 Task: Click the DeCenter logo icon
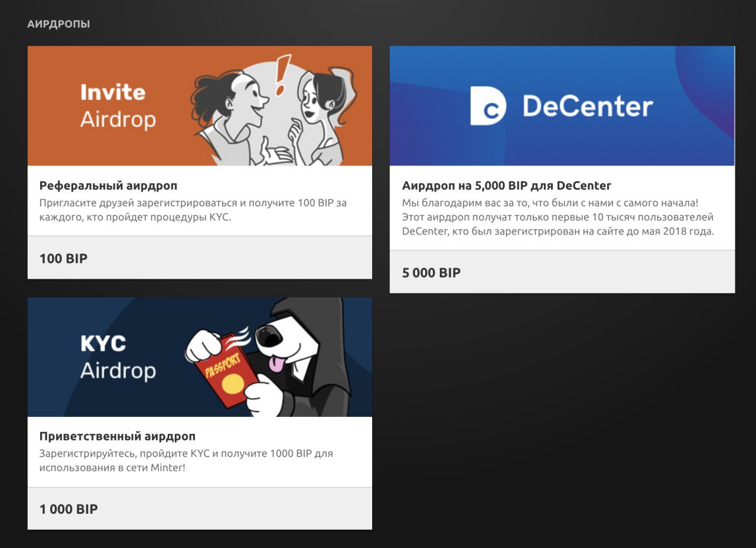pos(488,106)
